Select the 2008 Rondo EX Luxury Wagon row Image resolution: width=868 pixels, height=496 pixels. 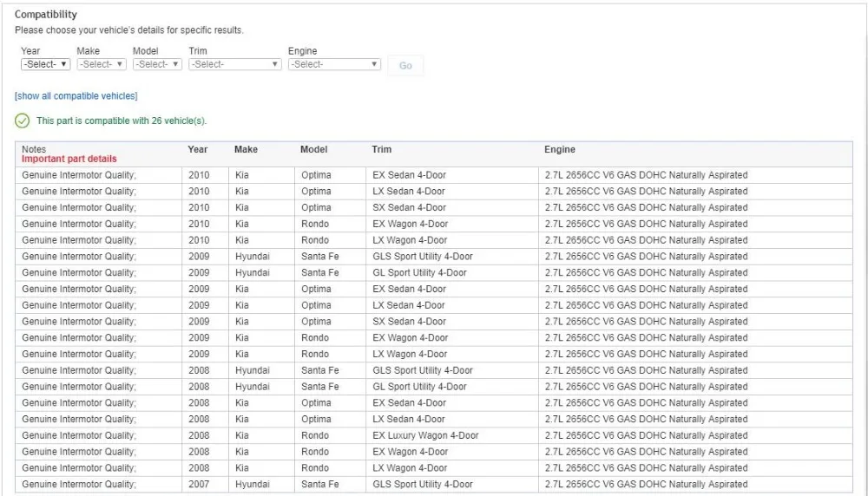click(434, 435)
